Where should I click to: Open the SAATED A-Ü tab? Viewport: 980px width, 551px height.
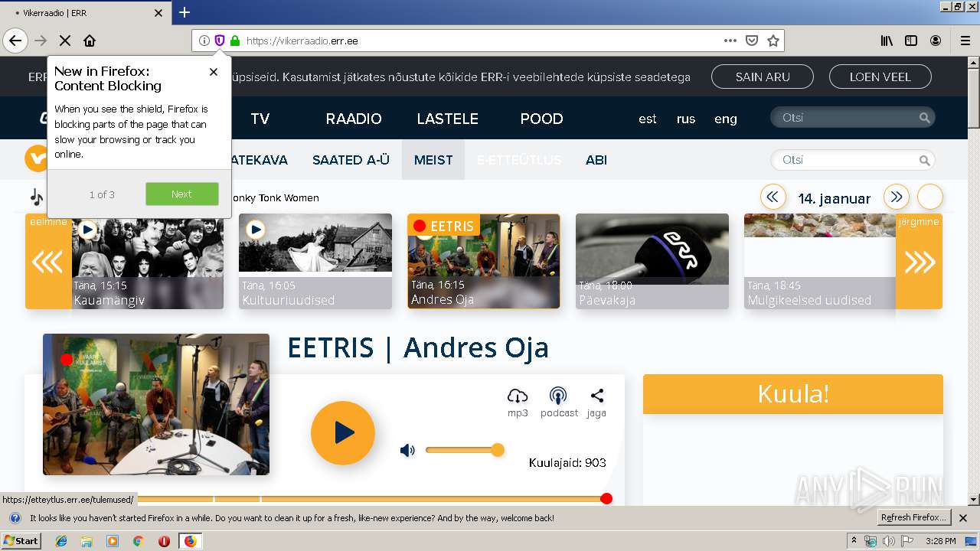tap(351, 160)
